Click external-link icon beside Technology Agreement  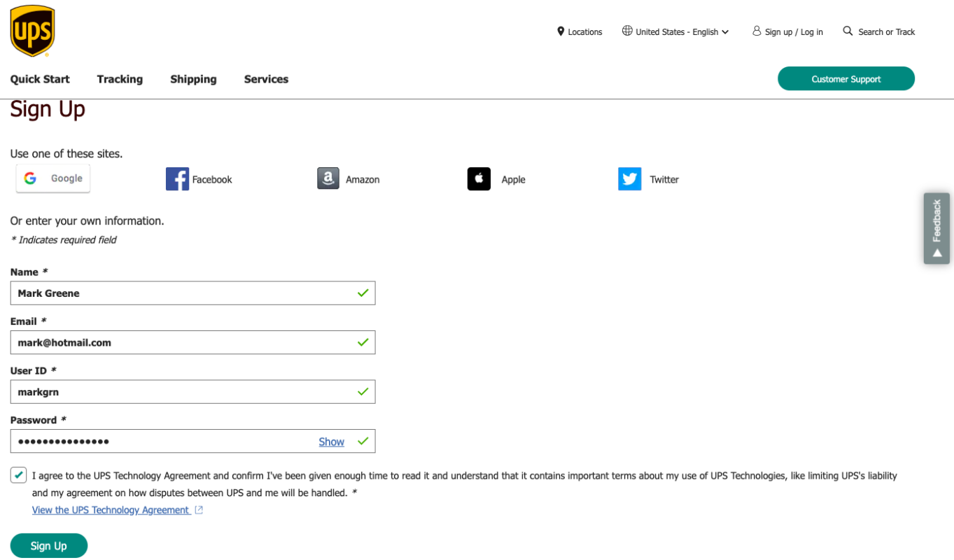(199, 510)
